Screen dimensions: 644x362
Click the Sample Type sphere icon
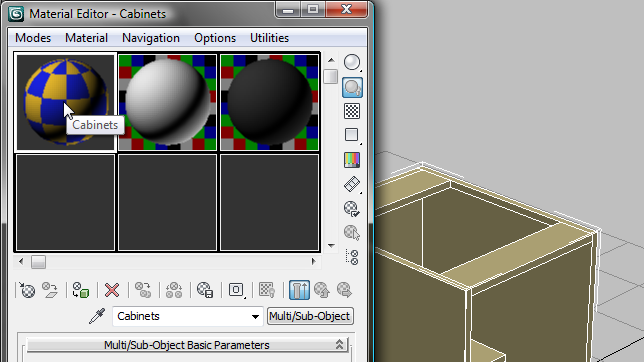352,62
